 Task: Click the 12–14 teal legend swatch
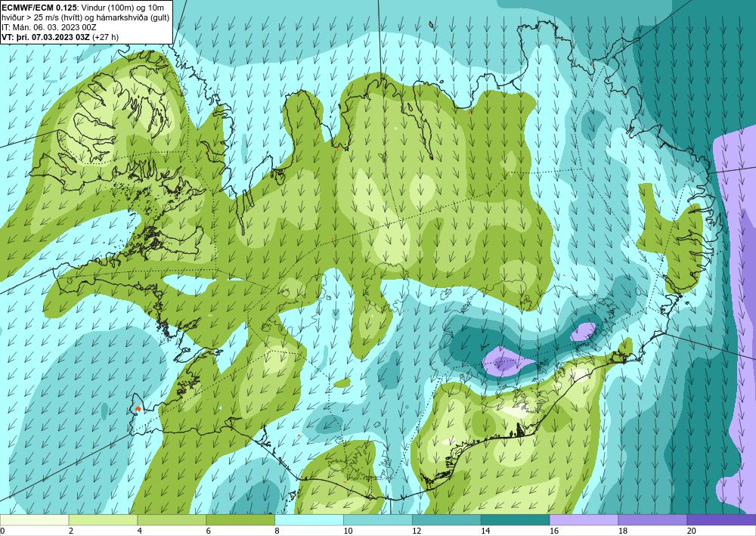447,520
